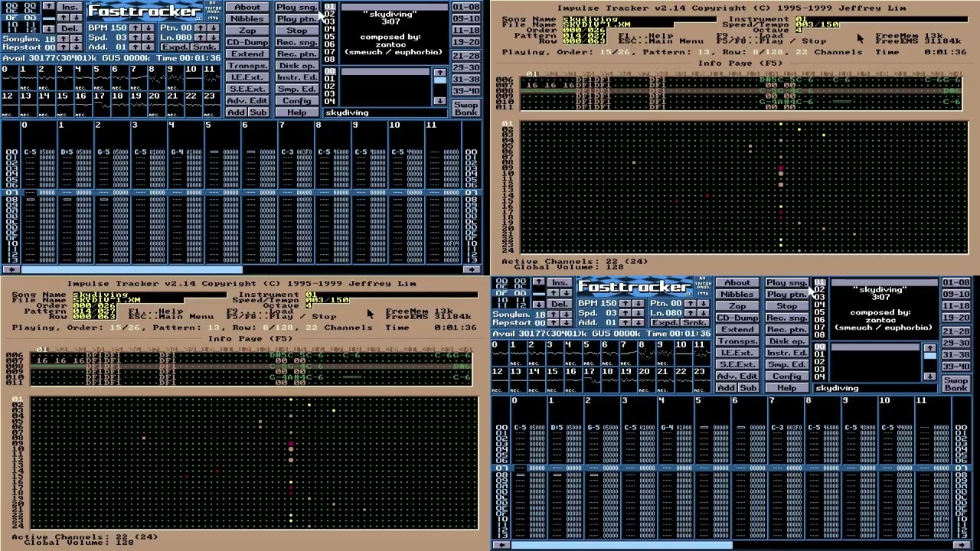This screenshot has width=980, height=551.
Task: Toggle channel 12 scope in lower FastTracker
Action: (x=500, y=380)
